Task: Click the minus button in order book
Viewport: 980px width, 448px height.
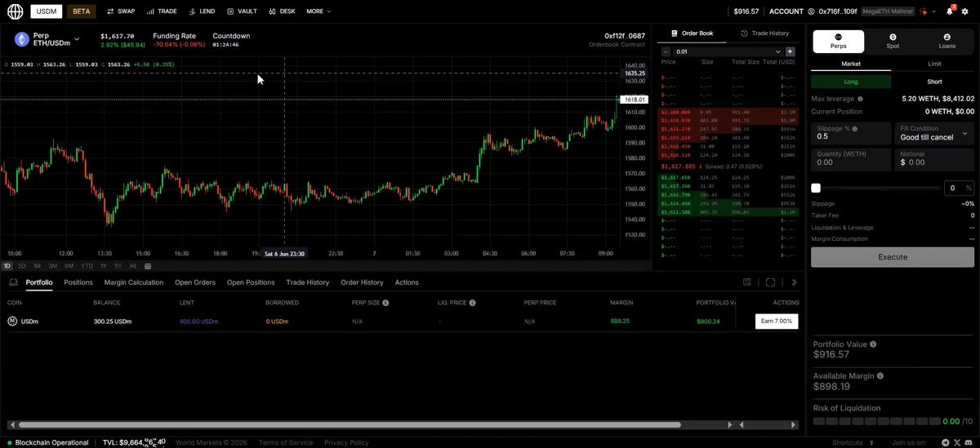Action: coord(666,51)
